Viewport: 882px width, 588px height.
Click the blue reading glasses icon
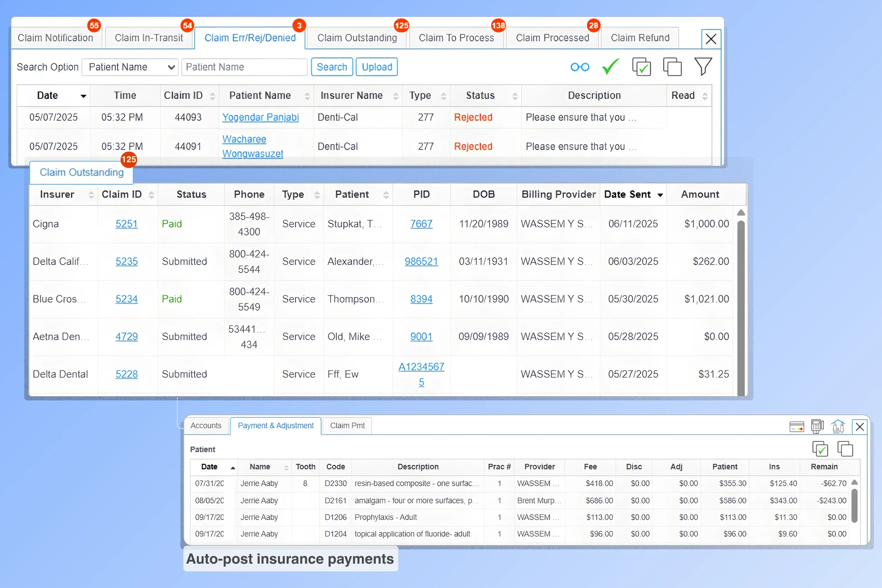point(580,67)
